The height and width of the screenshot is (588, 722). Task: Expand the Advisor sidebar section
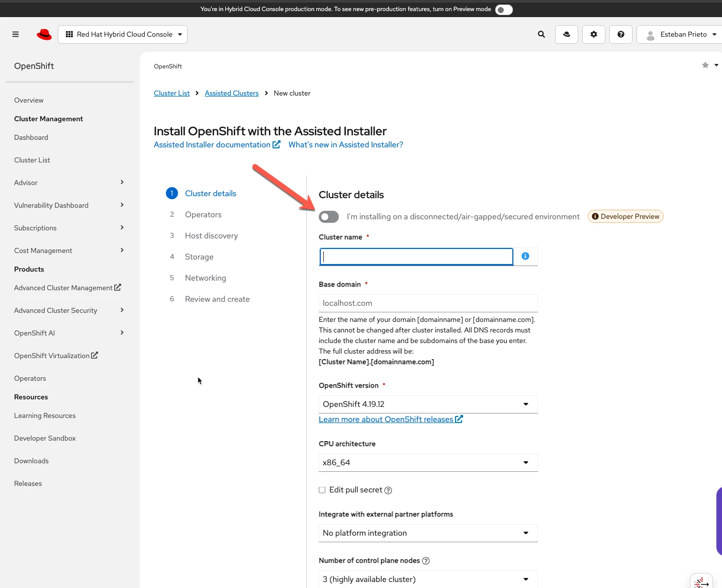pos(69,183)
